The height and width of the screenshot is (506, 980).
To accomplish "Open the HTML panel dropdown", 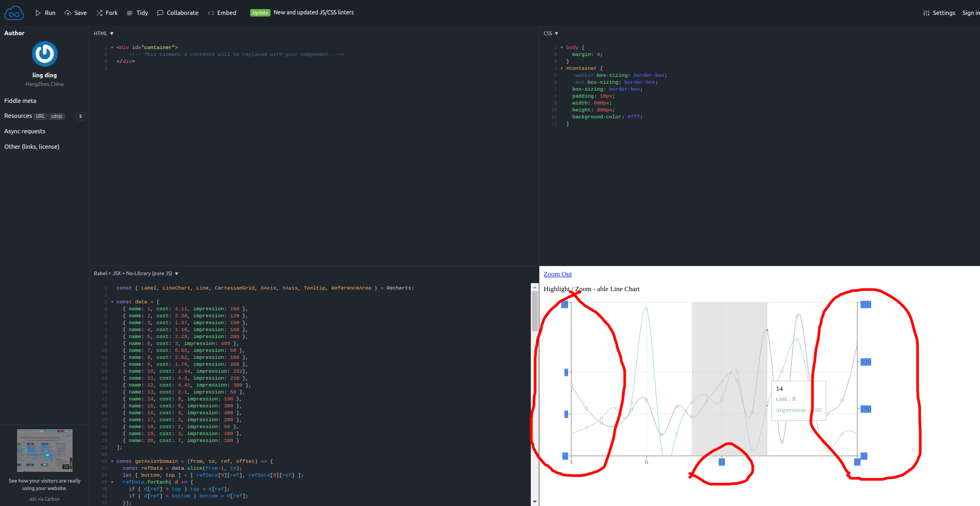I will pos(111,33).
